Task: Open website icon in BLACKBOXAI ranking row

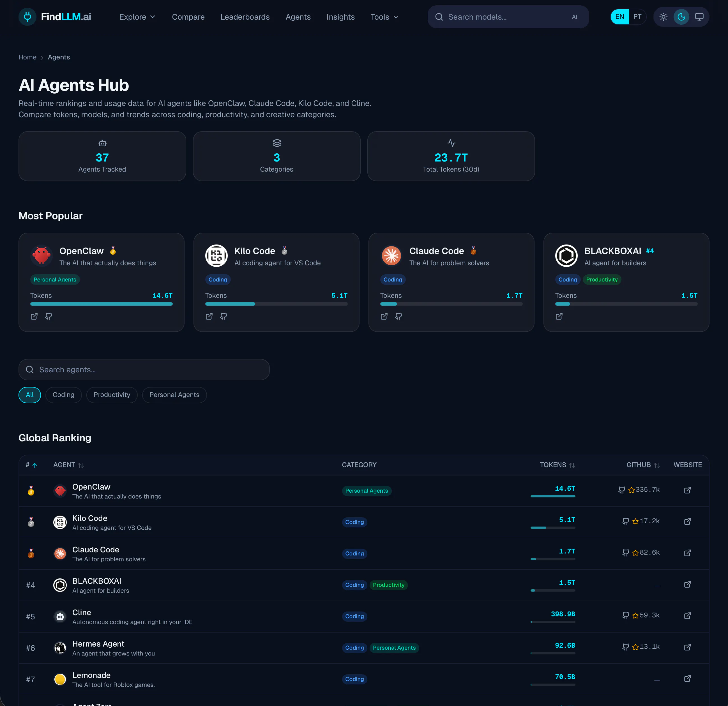Action: pos(688,585)
